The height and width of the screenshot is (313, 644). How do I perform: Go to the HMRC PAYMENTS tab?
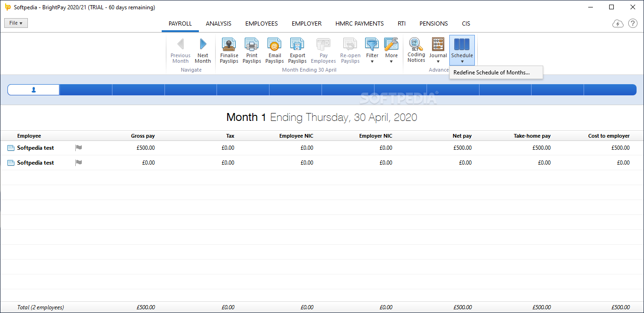click(360, 24)
